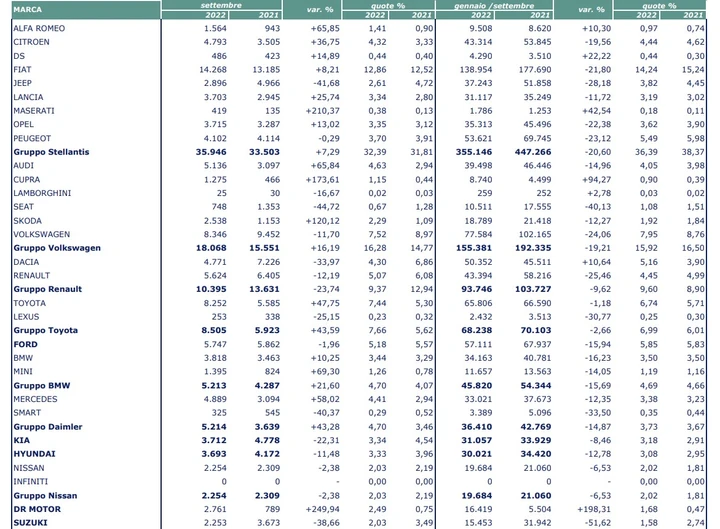Click the SKODA brand label

click(x=28, y=221)
